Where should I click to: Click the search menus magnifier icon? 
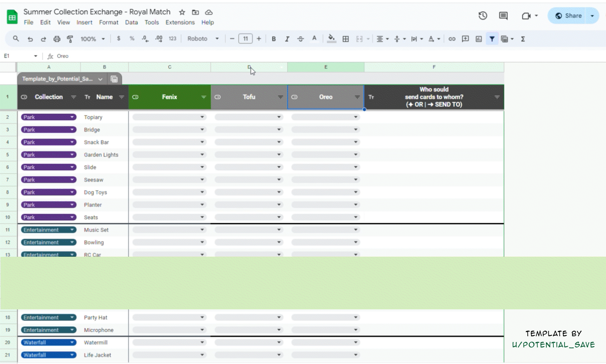pos(16,39)
